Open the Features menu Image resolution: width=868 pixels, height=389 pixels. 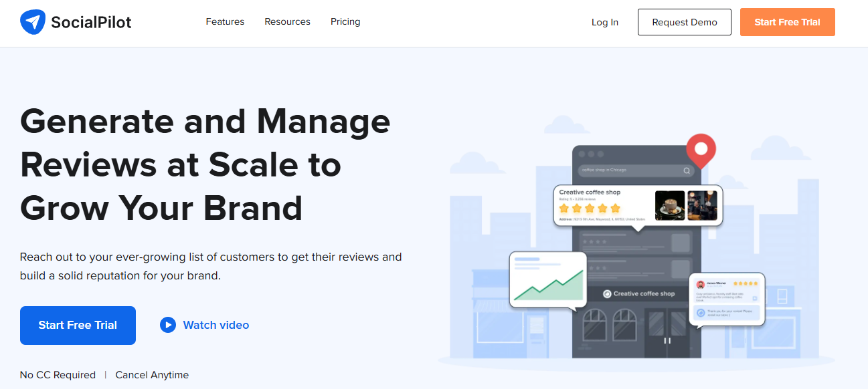pos(225,22)
